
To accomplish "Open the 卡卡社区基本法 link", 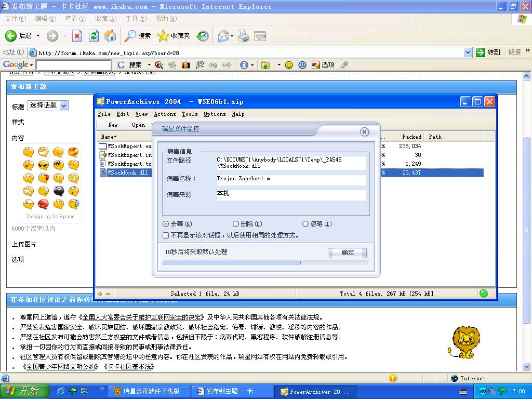I will coord(129,367).
